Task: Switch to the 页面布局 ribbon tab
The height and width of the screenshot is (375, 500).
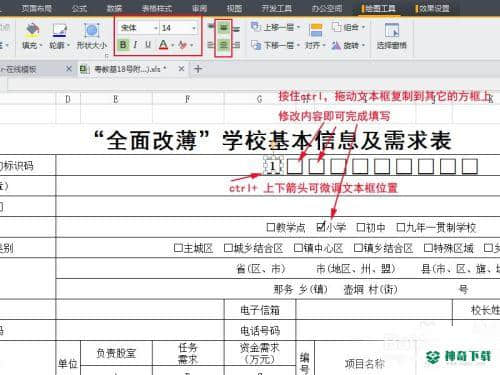Action: [36, 8]
